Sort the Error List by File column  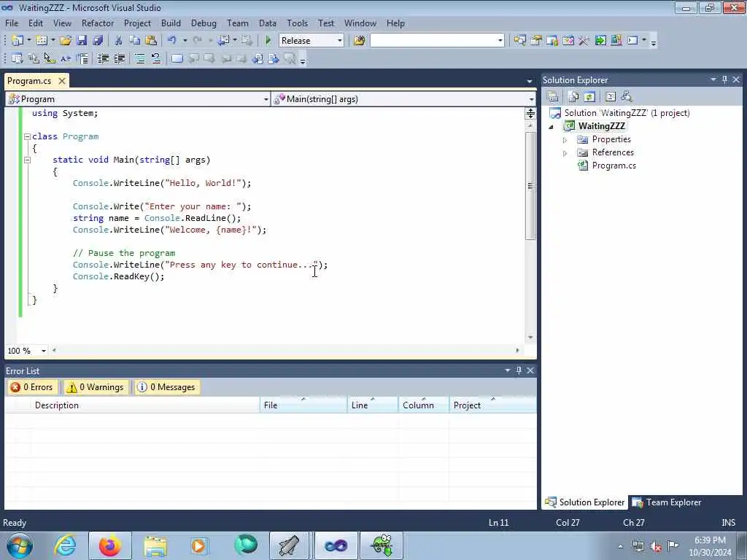click(303, 405)
